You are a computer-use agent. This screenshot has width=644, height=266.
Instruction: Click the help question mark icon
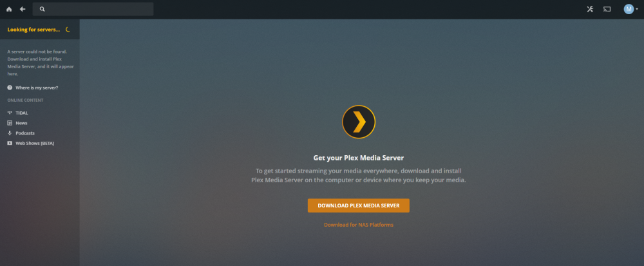[x=10, y=88]
